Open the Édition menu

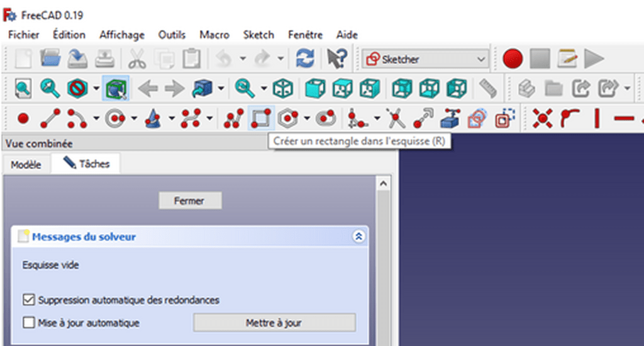(69, 35)
